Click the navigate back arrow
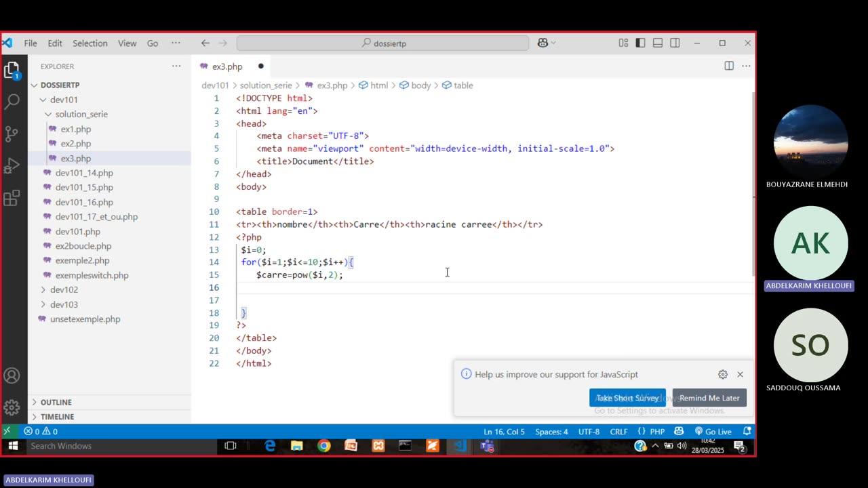Image resolution: width=868 pixels, height=488 pixels. pyautogui.click(x=205, y=43)
